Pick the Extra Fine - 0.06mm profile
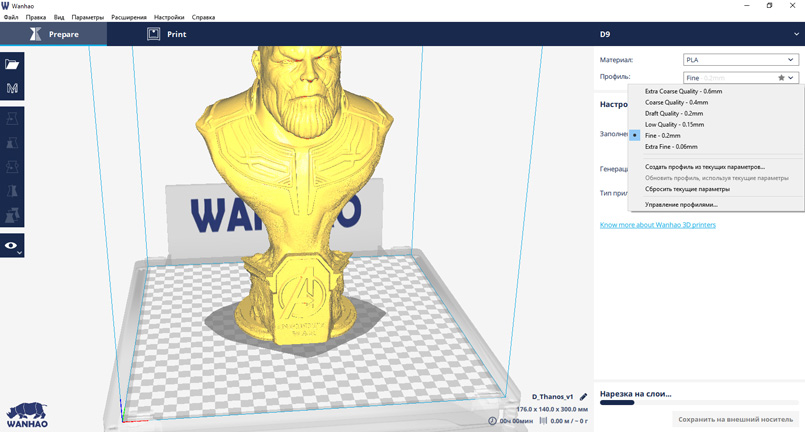The width and height of the screenshot is (805, 432). (x=671, y=146)
